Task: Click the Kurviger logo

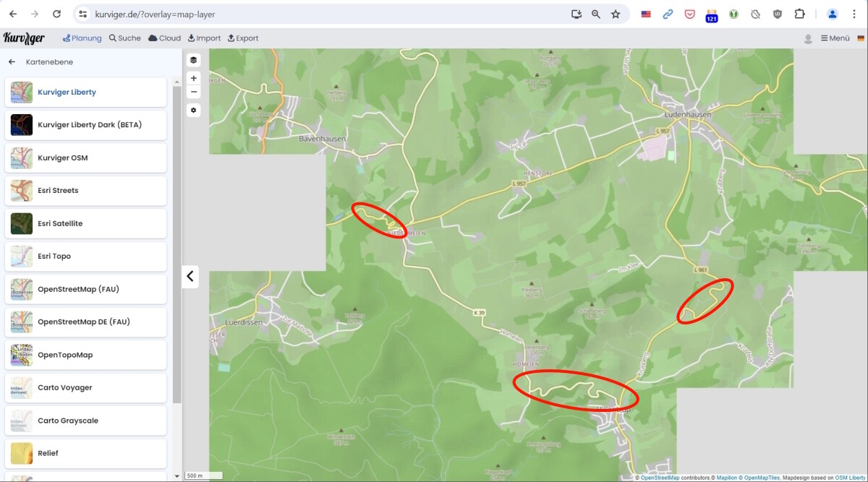Action: pyautogui.click(x=24, y=38)
